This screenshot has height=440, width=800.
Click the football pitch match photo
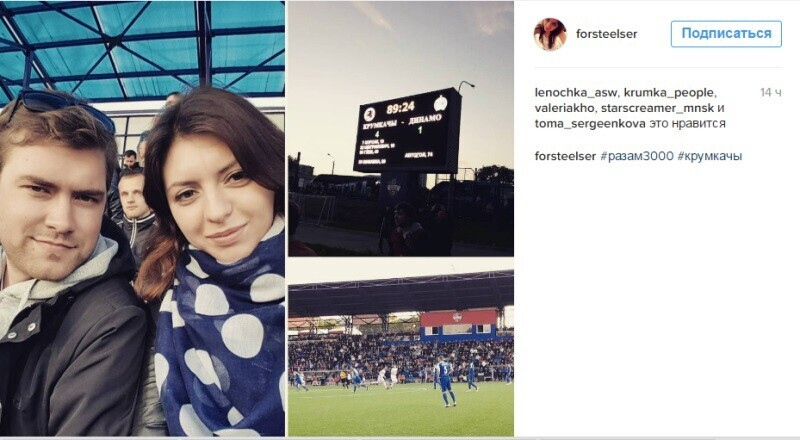coord(401,353)
